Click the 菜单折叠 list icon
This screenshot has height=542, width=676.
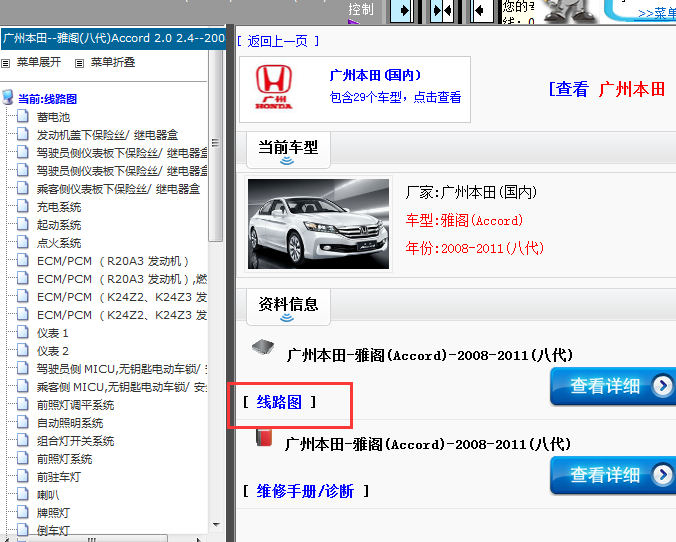click(79, 63)
